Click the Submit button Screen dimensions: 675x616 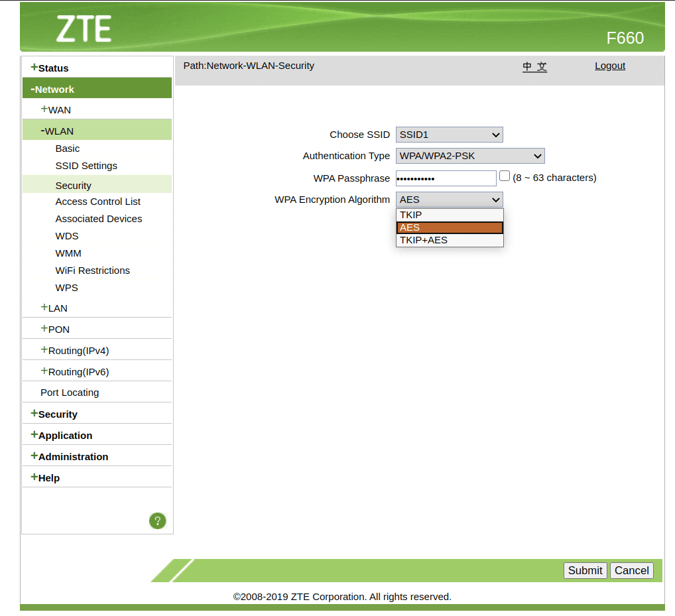click(x=585, y=570)
